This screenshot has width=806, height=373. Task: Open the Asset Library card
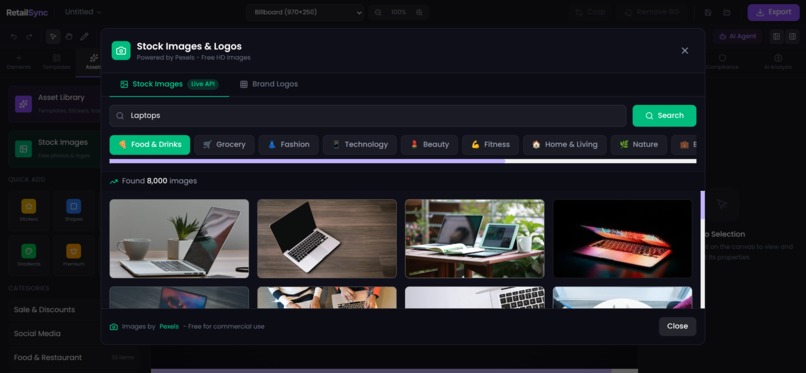(54, 104)
